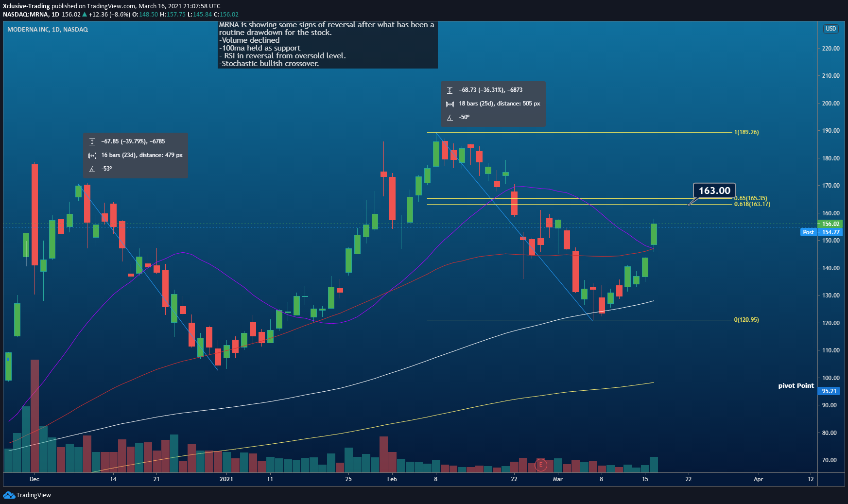Click the 154.77 post-market price tag
Screen dimensions: 848x504
831,232
